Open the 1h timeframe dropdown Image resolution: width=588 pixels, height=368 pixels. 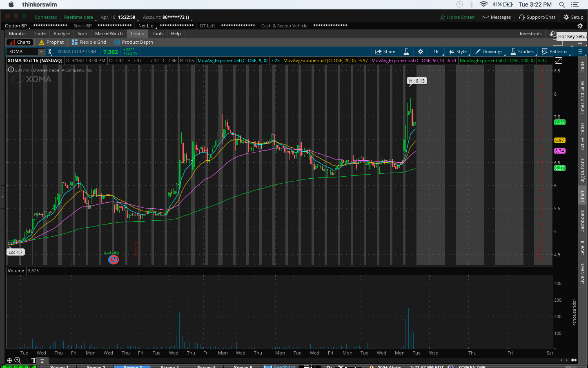coord(436,52)
